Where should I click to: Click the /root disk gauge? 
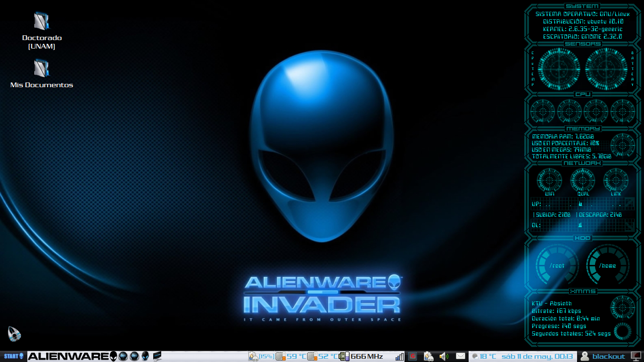tap(557, 265)
